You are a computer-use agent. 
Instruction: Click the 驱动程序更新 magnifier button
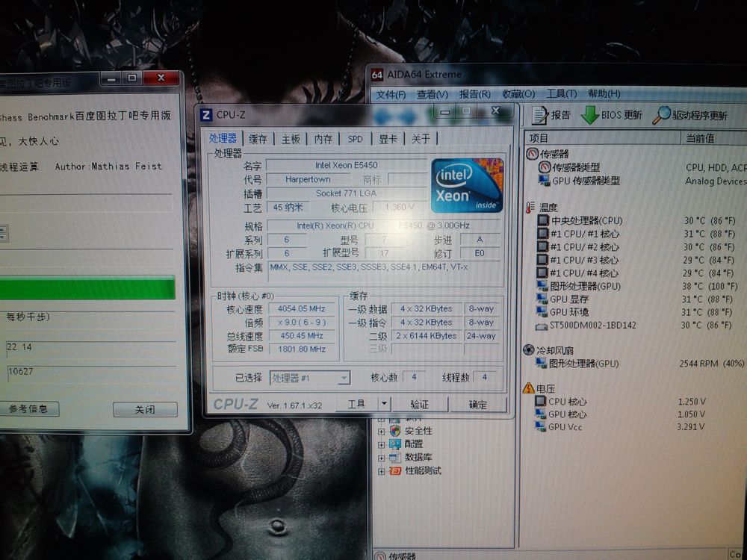661,115
